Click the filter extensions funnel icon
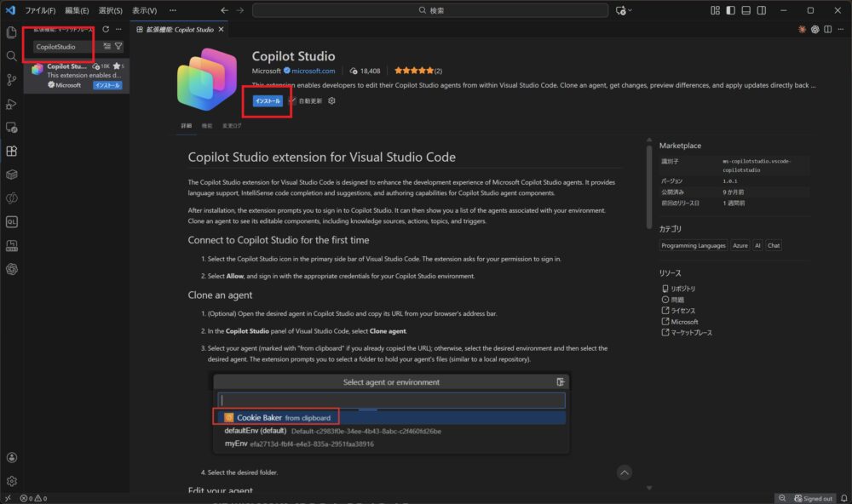This screenshot has width=852, height=504. pyautogui.click(x=118, y=46)
